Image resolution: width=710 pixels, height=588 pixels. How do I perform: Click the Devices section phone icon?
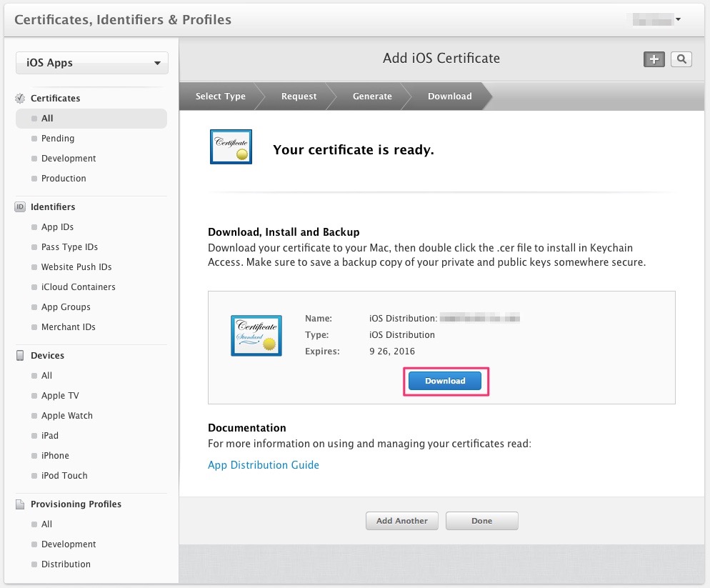(x=20, y=356)
